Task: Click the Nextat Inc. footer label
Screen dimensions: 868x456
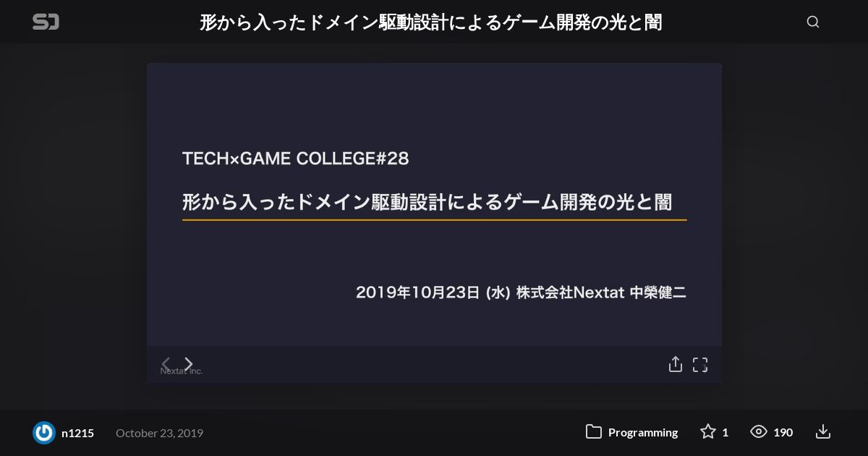Action: pos(181,371)
